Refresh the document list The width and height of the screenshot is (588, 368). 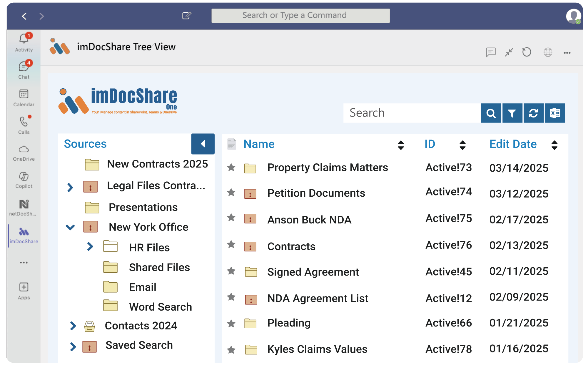click(533, 113)
